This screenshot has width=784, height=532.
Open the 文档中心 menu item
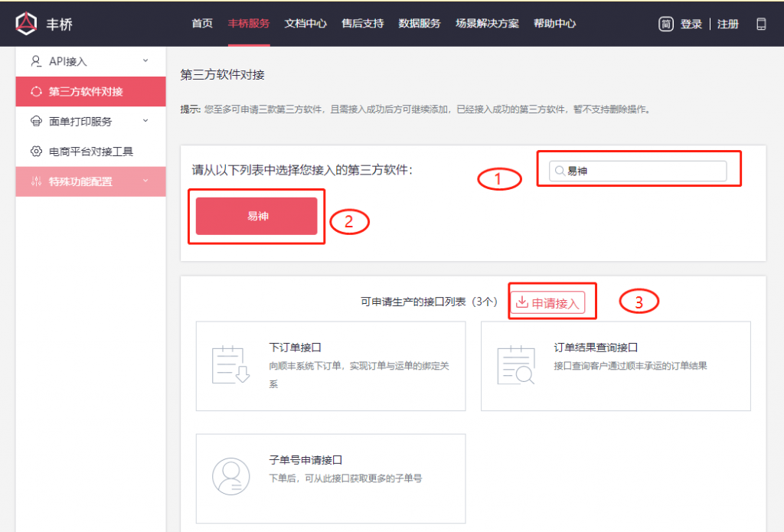(307, 24)
